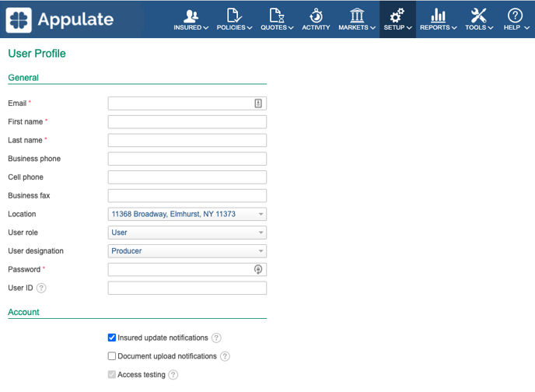Click into the Business fax field
This screenshot has height=392, width=535.
pos(187,195)
